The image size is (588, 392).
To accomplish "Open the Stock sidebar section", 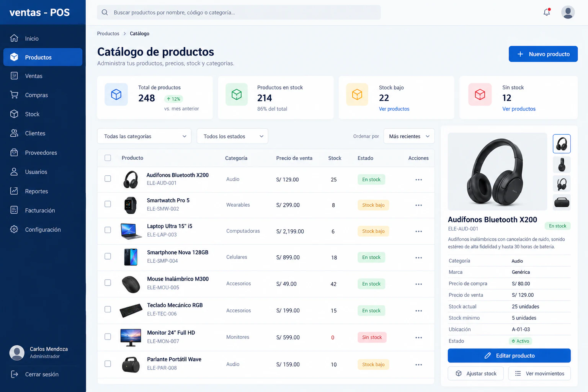I will pyautogui.click(x=43, y=114).
